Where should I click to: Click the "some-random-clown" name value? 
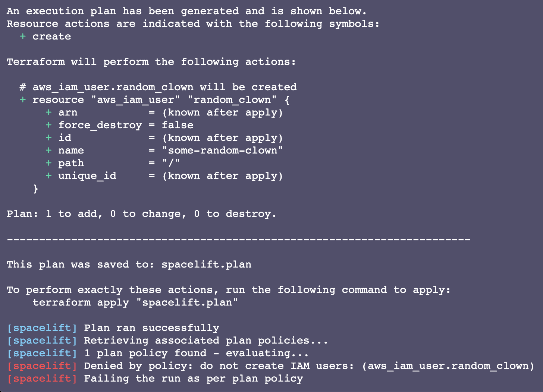pos(222,151)
